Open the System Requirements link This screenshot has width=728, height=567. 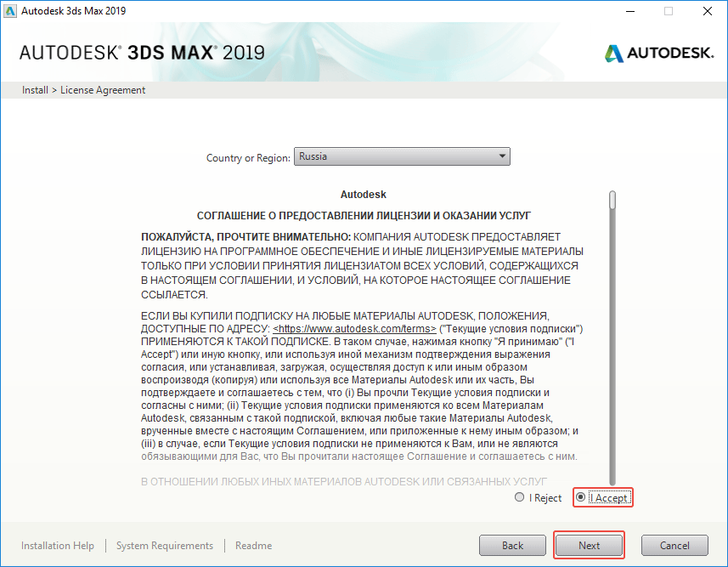pos(165,546)
